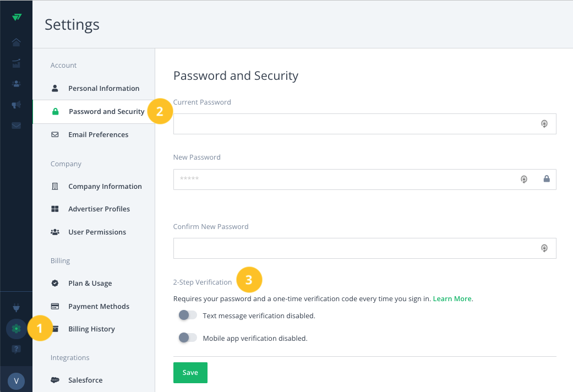This screenshot has width=573, height=392.
Task: Focus the Current Password input field
Action: click(x=365, y=124)
